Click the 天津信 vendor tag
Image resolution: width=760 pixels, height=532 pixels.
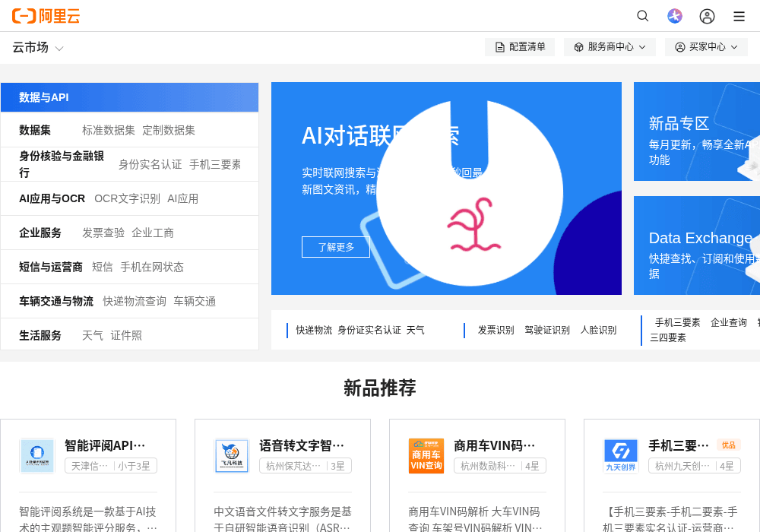[x=90, y=467]
